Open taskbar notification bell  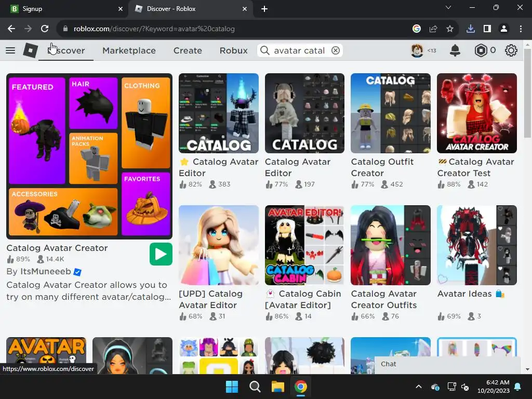coord(518,387)
